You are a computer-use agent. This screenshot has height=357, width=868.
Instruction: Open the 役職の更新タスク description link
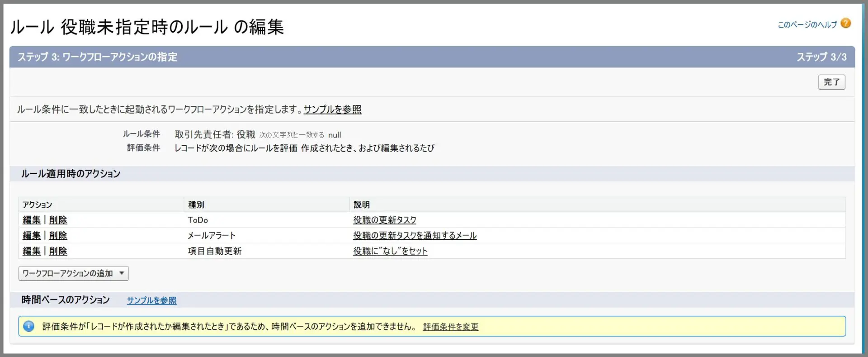[384, 220]
